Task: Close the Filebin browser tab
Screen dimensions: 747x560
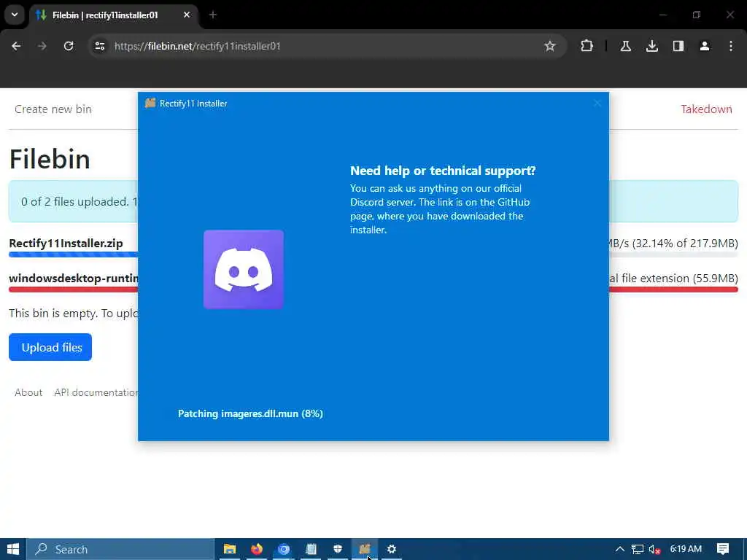Action: [x=187, y=15]
